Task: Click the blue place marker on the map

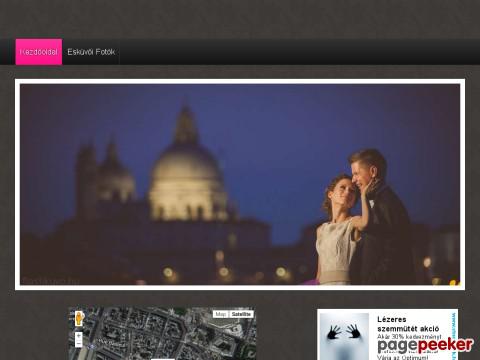Action: pyautogui.click(x=92, y=347)
